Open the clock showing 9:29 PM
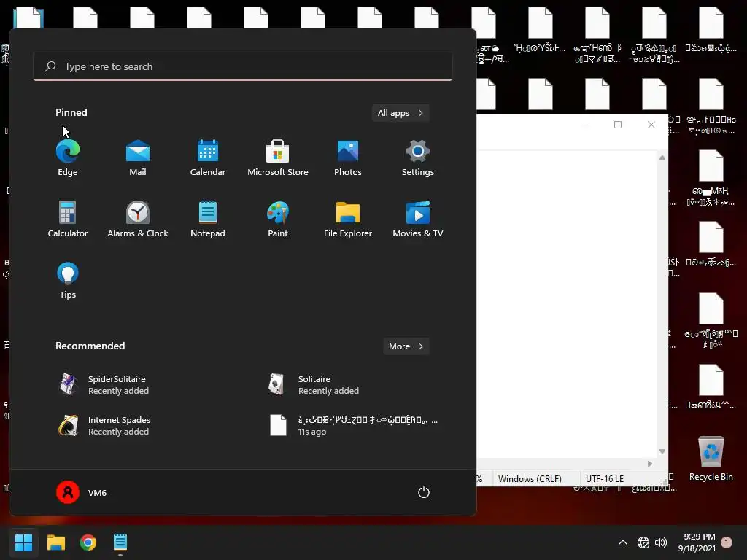 coord(697,542)
